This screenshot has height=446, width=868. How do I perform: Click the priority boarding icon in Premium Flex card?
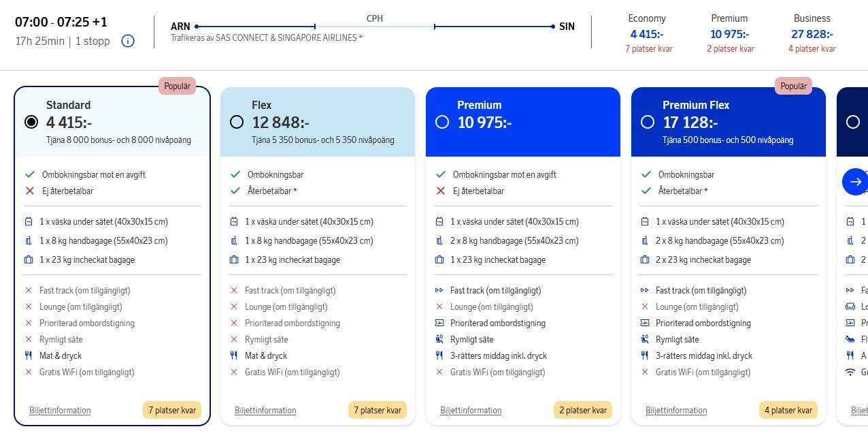click(645, 323)
